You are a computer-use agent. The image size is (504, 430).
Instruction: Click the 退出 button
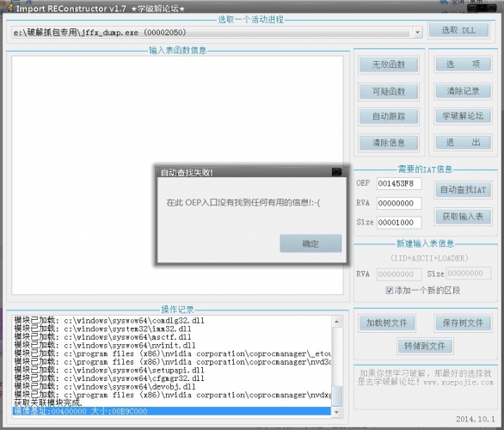463,142
